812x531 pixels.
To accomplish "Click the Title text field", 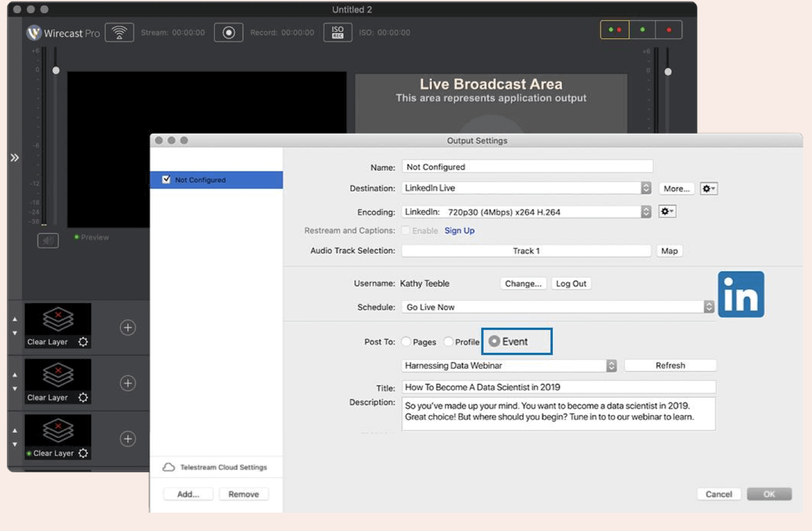I will click(x=558, y=387).
